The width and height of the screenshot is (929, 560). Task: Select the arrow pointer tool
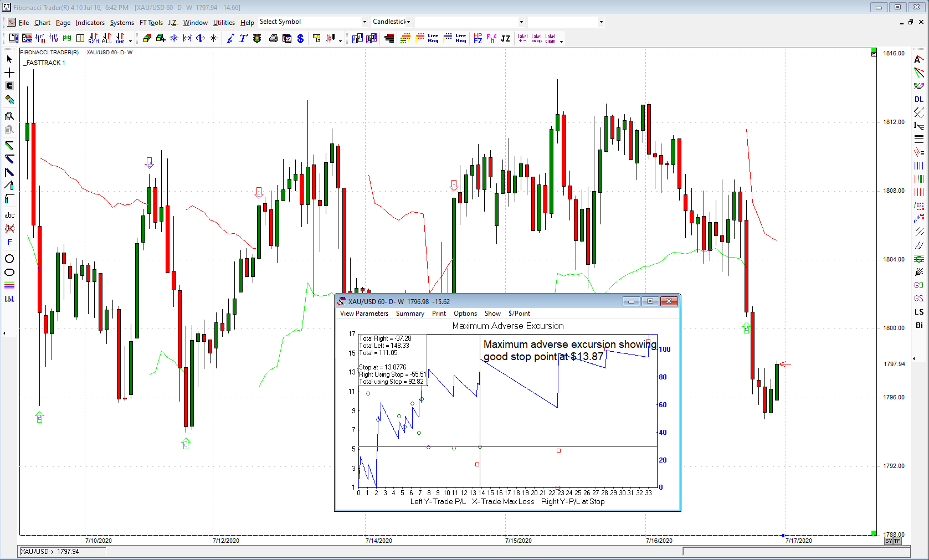pyautogui.click(x=9, y=59)
